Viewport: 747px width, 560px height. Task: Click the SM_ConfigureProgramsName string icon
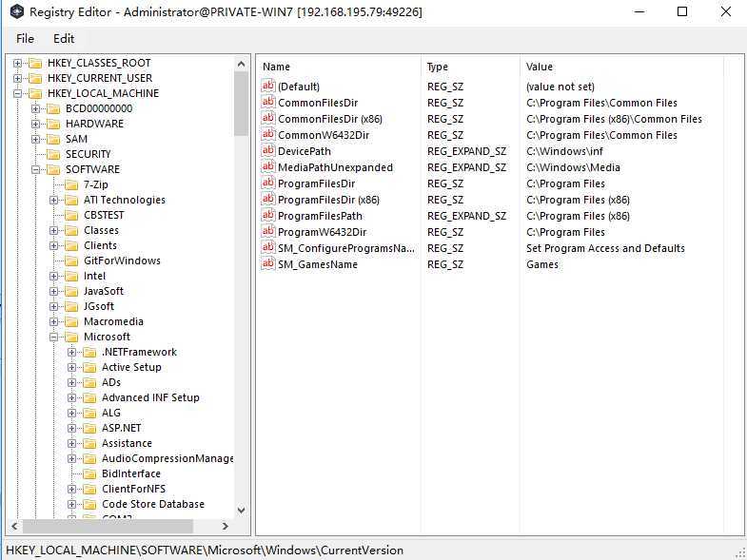click(x=268, y=247)
